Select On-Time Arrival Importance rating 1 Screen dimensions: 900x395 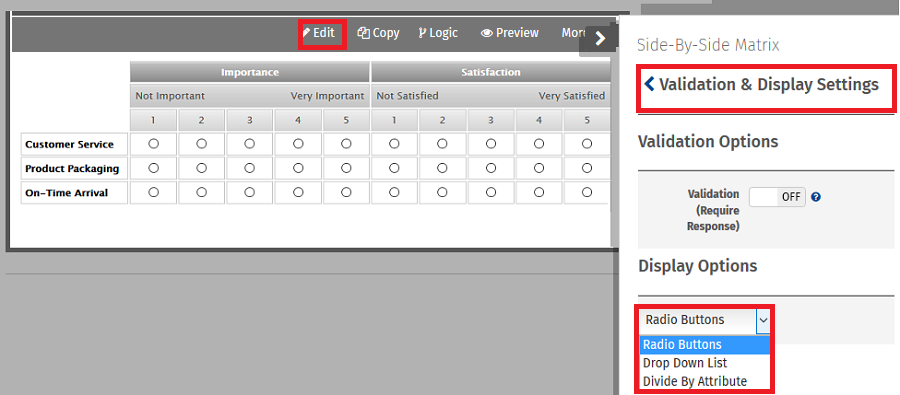[x=153, y=192]
